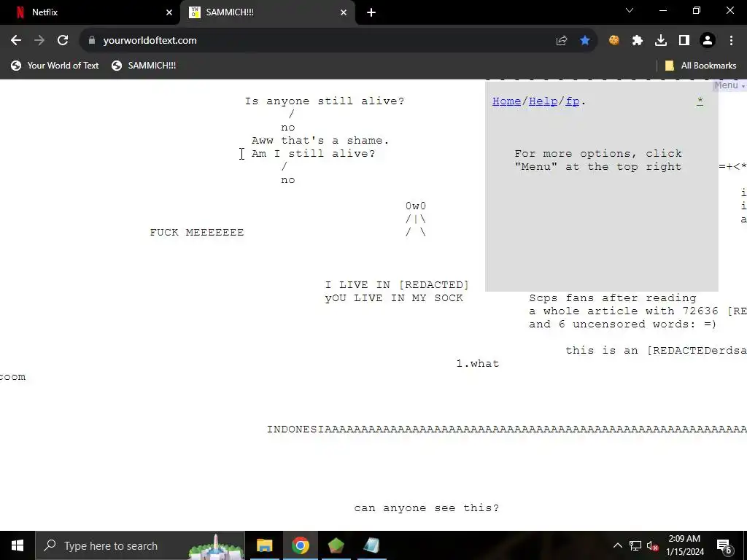Expand the tab search chevron
Viewport: 747px width, 560px height.
point(630,10)
